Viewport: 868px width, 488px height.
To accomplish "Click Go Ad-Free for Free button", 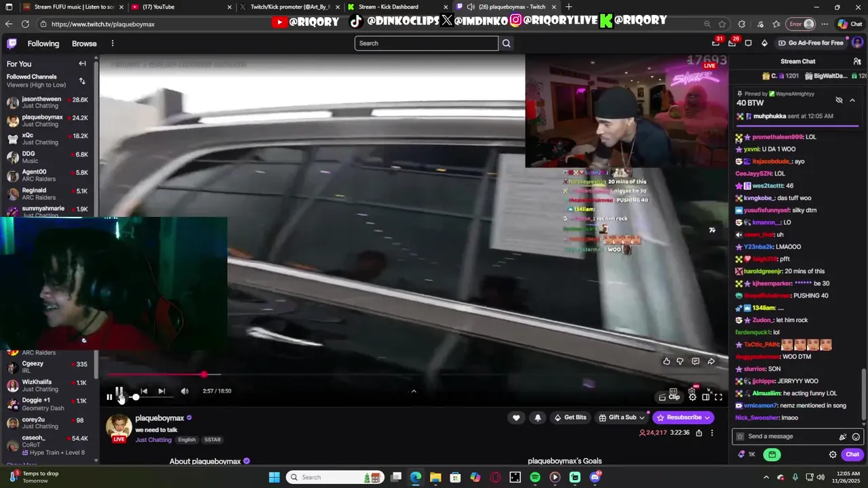I will click(x=810, y=43).
